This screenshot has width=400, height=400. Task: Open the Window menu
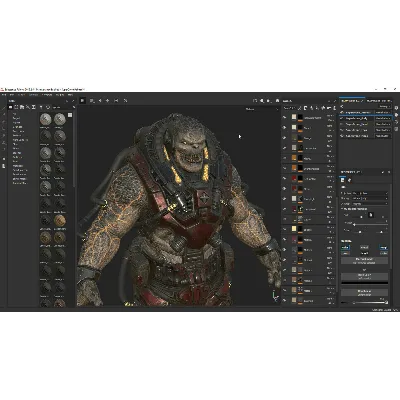pyautogui.click(x=33, y=95)
